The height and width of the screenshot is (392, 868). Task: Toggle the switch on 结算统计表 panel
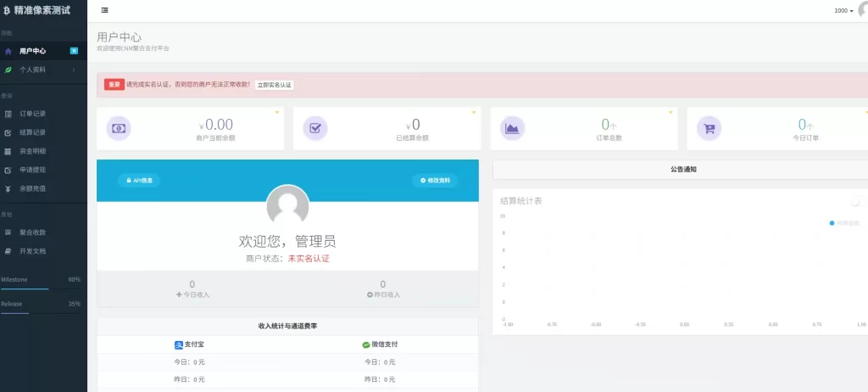point(859,201)
